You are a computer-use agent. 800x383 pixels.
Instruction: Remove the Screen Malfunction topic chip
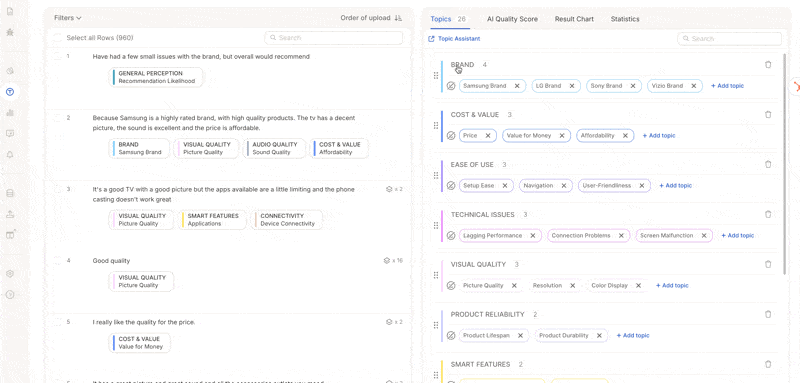704,236
